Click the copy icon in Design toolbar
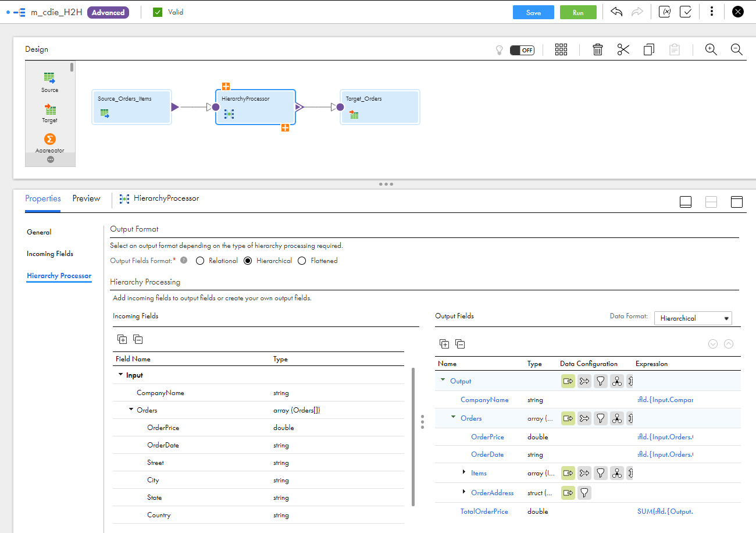 click(649, 49)
